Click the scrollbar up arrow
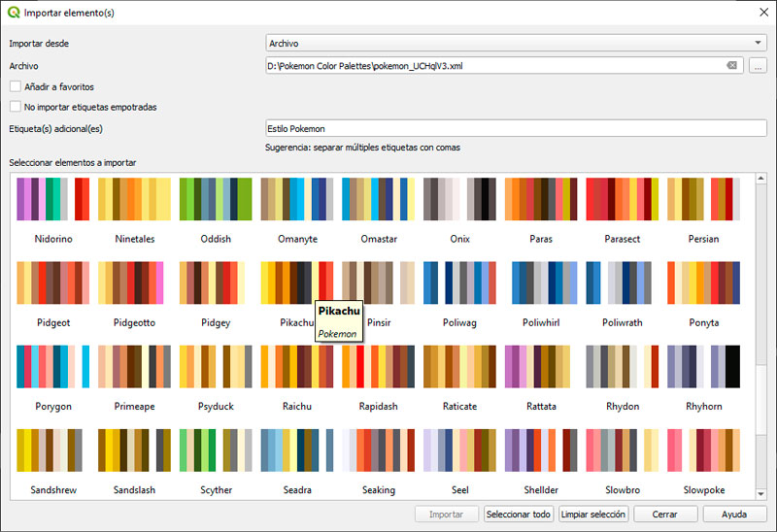Viewport: 777px width, 532px height. coord(761,179)
